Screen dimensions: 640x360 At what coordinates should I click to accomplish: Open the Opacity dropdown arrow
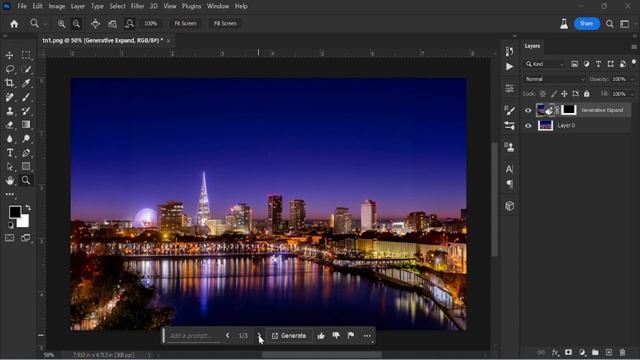(x=632, y=79)
